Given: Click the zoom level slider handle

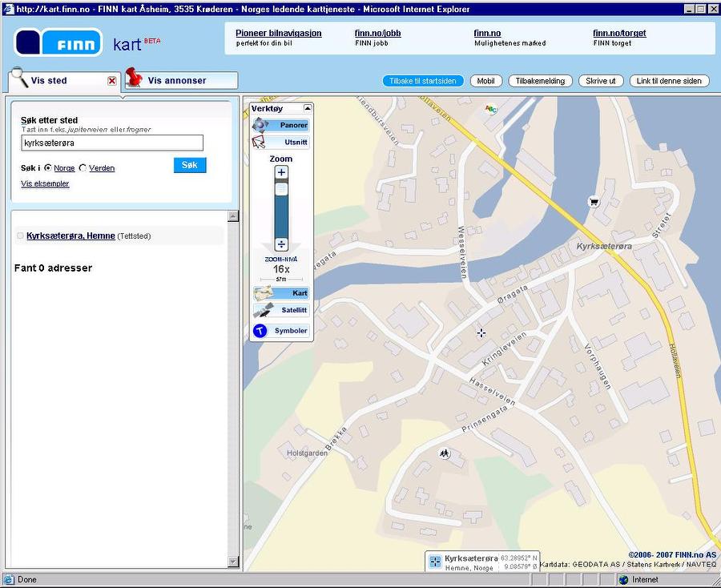Looking at the screenshot, I should (x=281, y=190).
